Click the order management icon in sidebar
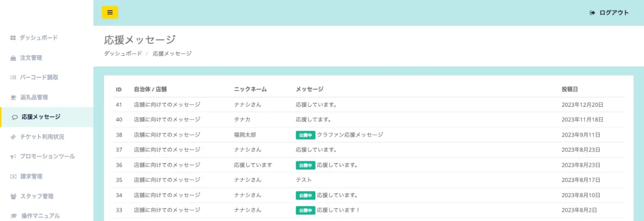The image size is (644, 221). point(14,58)
